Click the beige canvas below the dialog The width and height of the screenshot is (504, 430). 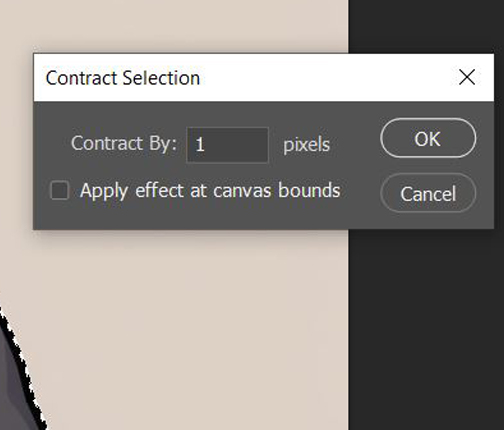point(187,327)
